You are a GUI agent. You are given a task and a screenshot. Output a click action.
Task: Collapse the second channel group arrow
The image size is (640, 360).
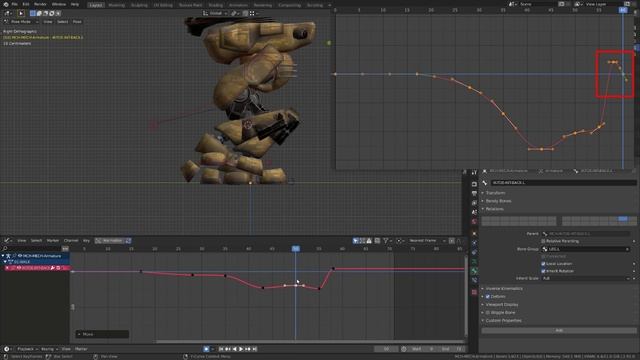[x=5, y=262]
